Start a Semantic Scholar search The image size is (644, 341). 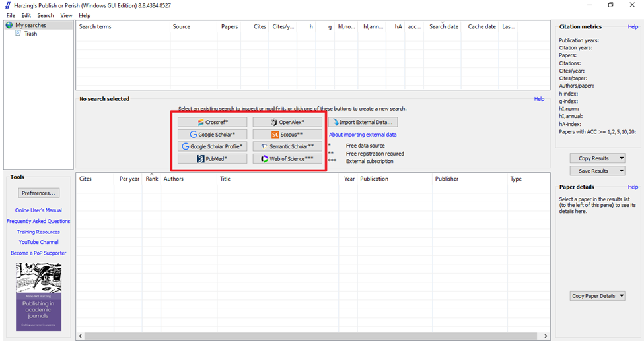pos(287,146)
